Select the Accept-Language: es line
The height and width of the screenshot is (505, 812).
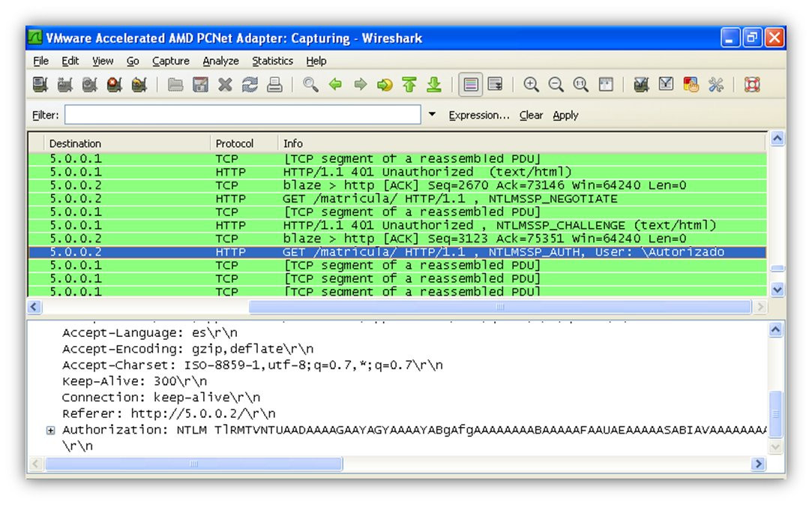(x=150, y=332)
